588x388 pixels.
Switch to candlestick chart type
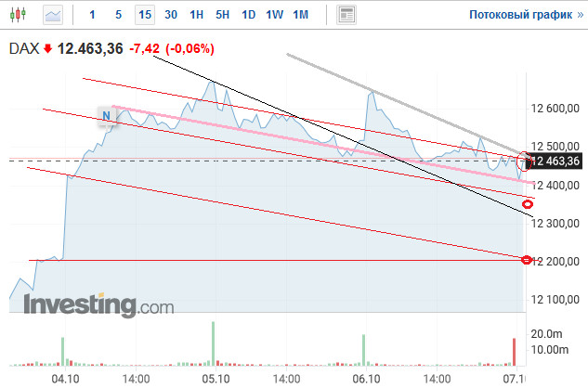click(18, 15)
